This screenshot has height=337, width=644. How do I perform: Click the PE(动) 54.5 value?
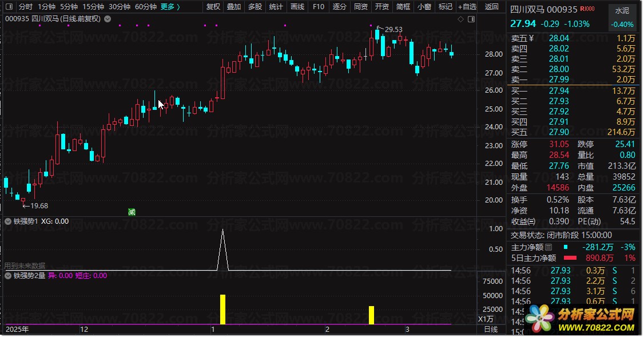(x=627, y=221)
